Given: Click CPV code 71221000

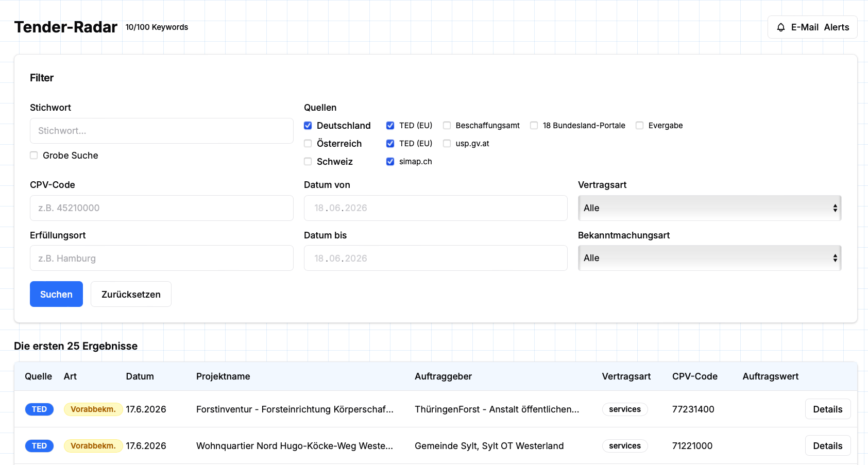Looking at the screenshot, I should (x=692, y=445).
